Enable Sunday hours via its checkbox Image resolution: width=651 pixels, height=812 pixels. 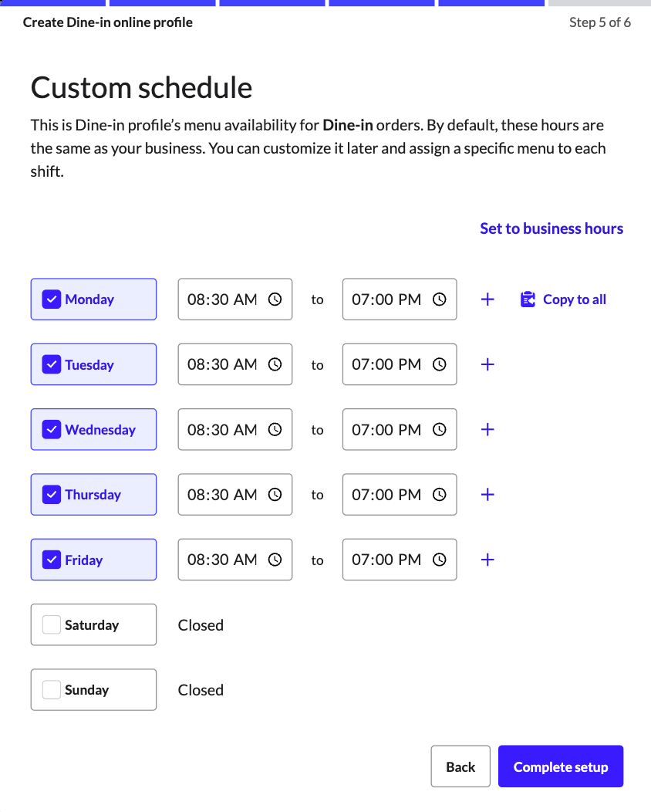tap(51, 689)
